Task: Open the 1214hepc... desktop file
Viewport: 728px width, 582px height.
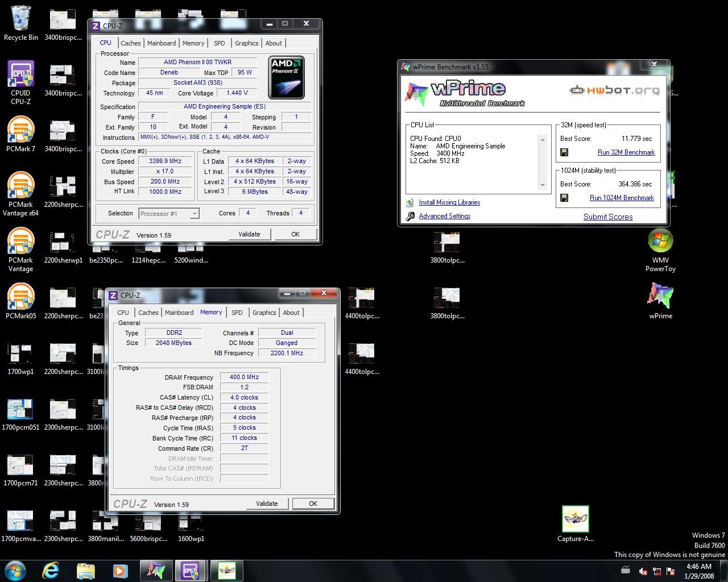Action: pyautogui.click(x=148, y=256)
